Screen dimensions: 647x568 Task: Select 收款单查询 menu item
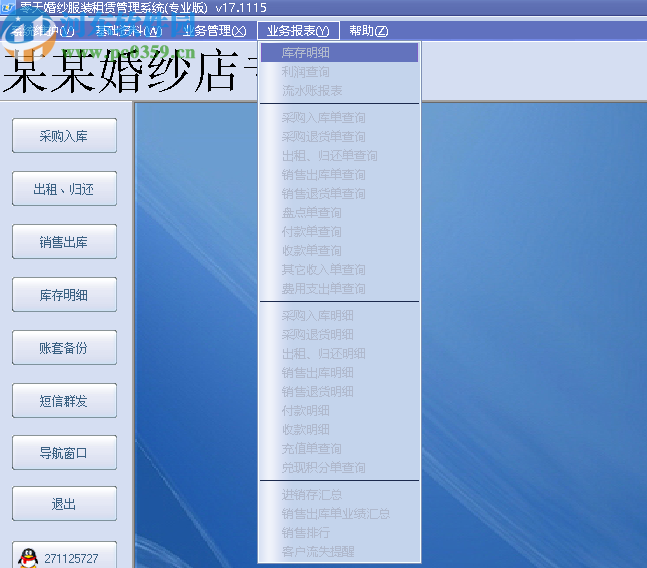coord(339,251)
